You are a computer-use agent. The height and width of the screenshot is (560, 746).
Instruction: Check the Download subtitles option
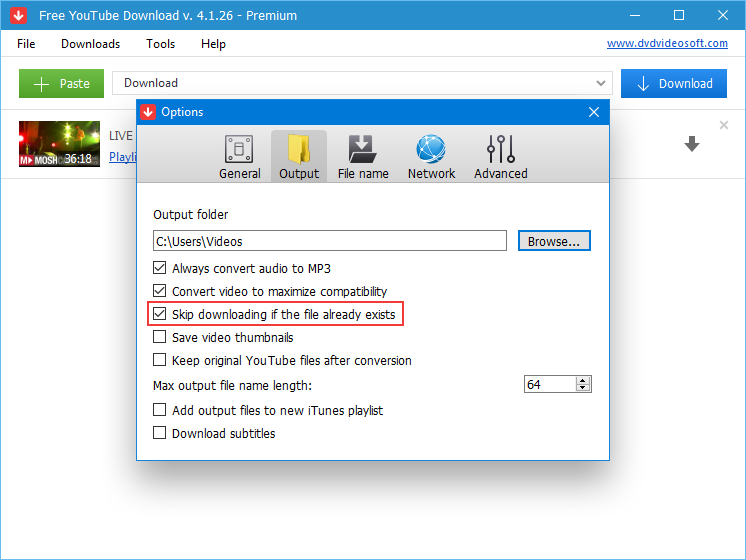159,432
